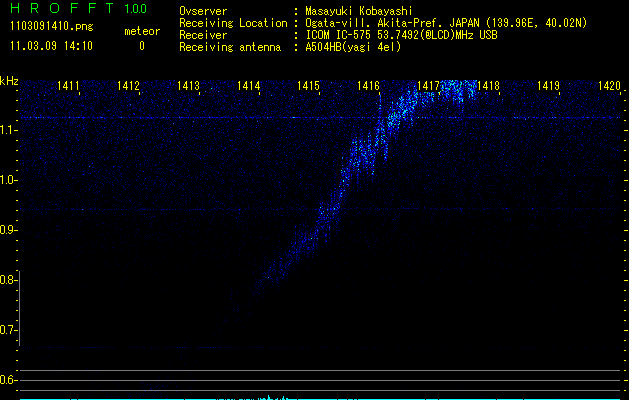Click the 1411 time marker
This screenshot has height=400, width=629.
(x=69, y=87)
